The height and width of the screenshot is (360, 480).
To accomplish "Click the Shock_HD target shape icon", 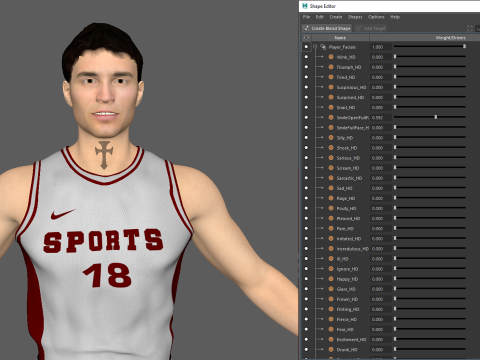I will click(331, 148).
